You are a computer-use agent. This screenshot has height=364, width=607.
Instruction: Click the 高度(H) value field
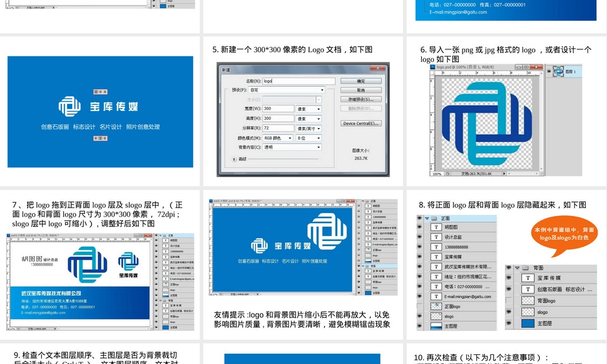[x=279, y=118]
